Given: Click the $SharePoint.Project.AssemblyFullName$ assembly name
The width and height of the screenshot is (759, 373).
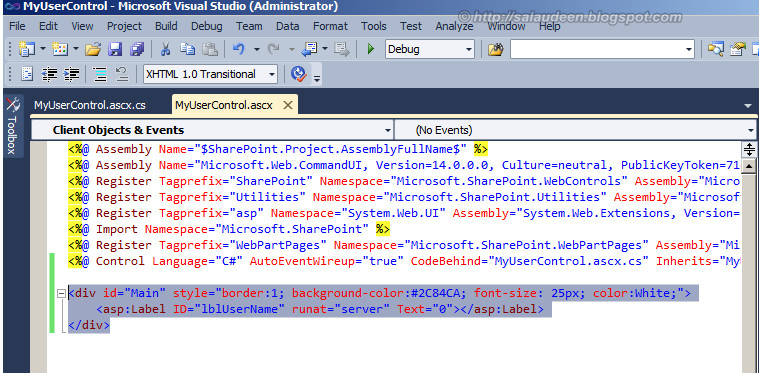Looking at the screenshot, I should [x=330, y=149].
